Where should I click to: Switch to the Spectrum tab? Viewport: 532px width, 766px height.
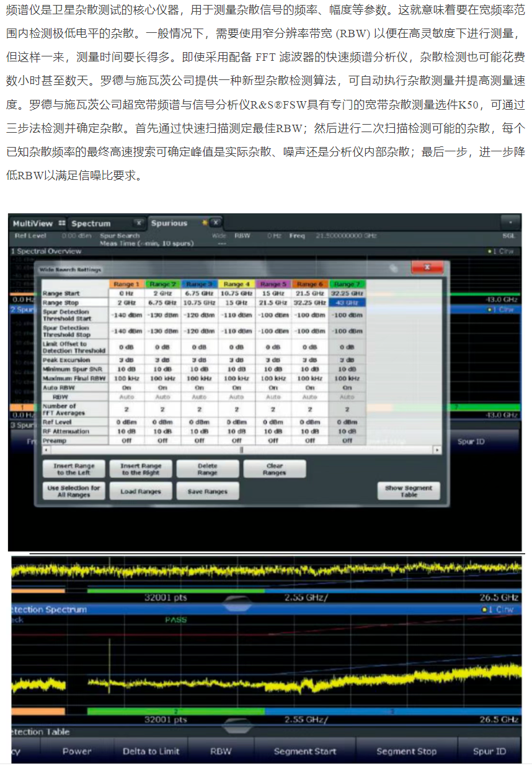(x=91, y=223)
